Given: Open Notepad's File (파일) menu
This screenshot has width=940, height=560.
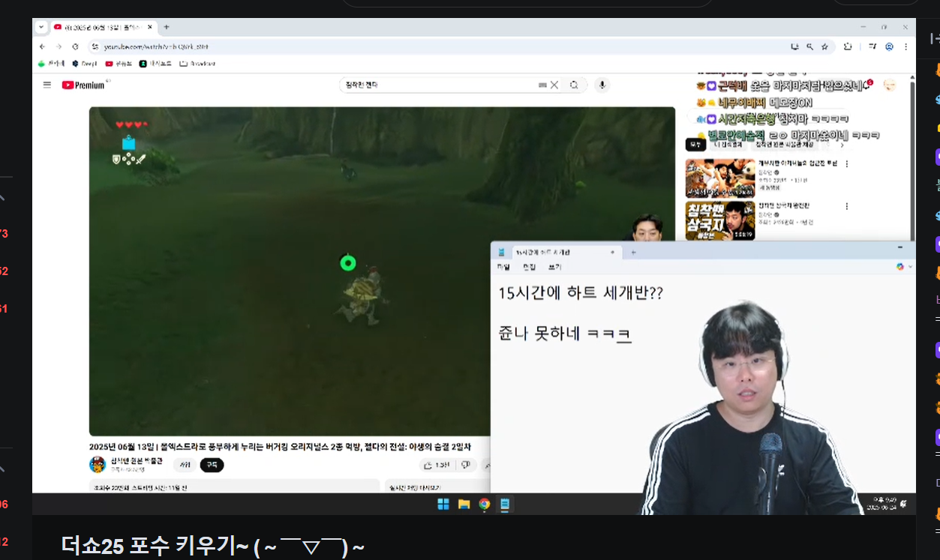Looking at the screenshot, I should click(x=503, y=267).
